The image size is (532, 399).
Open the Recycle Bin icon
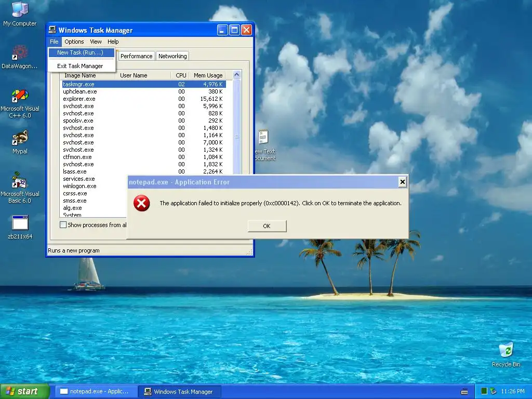click(x=506, y=355)
